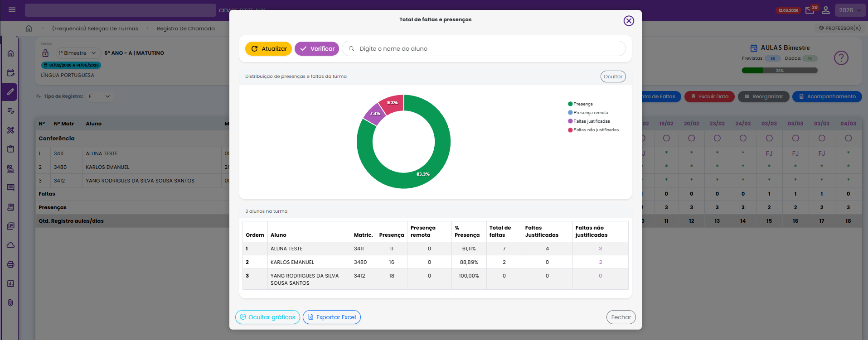
Task: Open the user profile icon
Action: coord(826,10)
